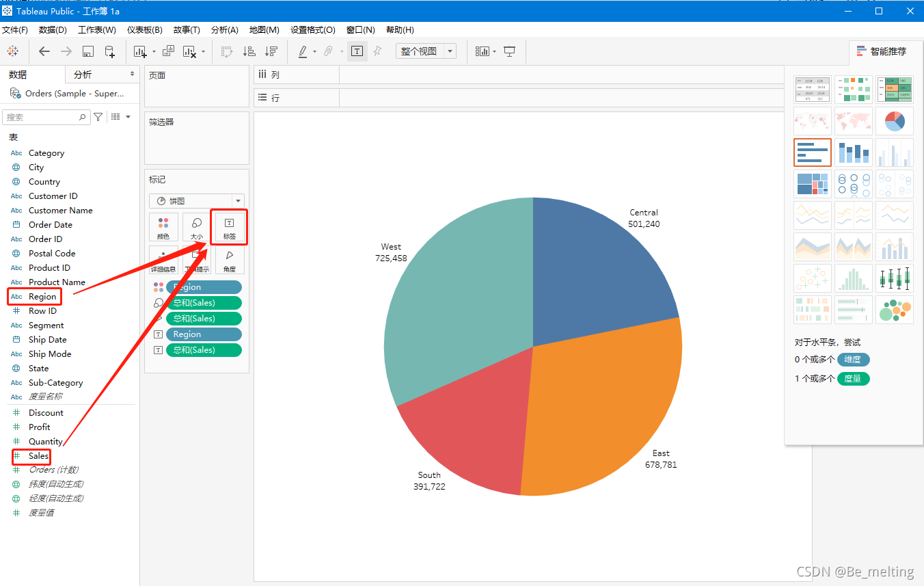Click the 总和(Sales) label pill
This screenshot has height=586, width=924.
point(204,350)
